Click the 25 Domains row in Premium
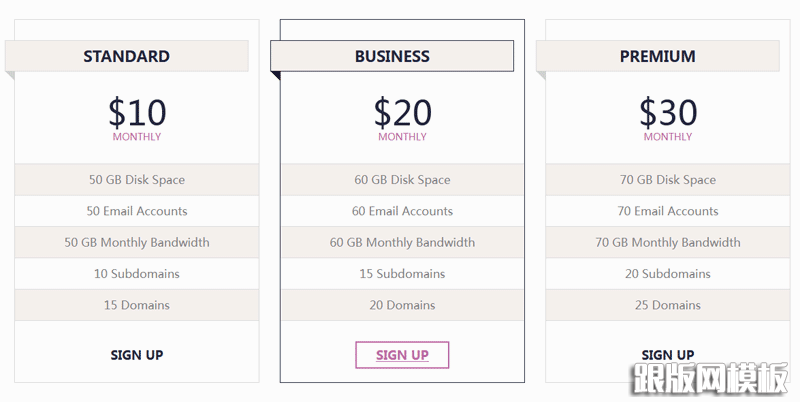 (x=667, y=305)
